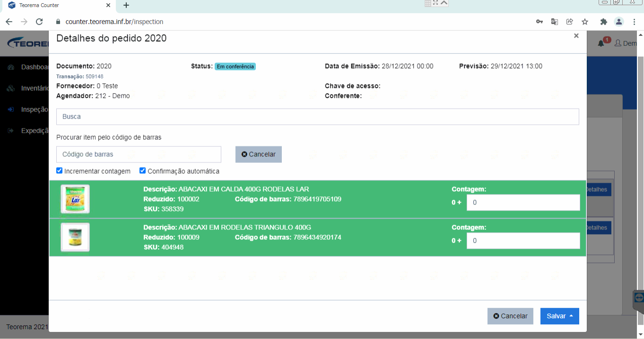Open Inventário in the sidebar menu
This screenshot has height=339, width=644.
pos(35,88)
